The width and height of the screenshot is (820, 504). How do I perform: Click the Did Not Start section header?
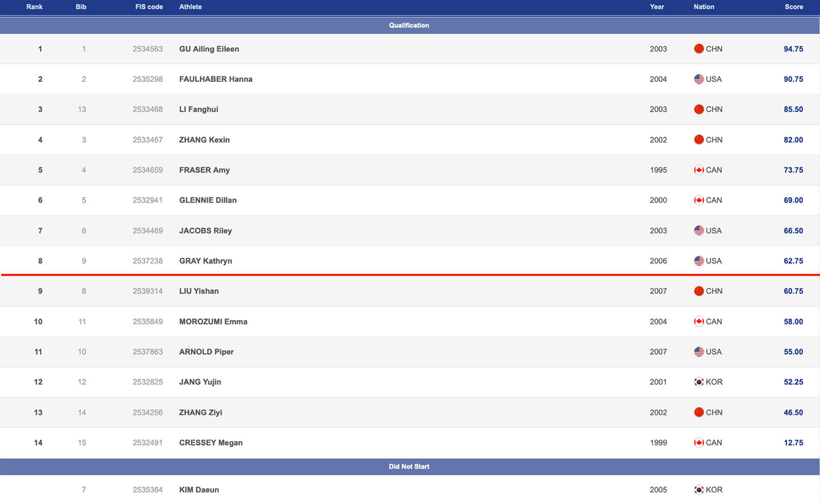point(409,467)
